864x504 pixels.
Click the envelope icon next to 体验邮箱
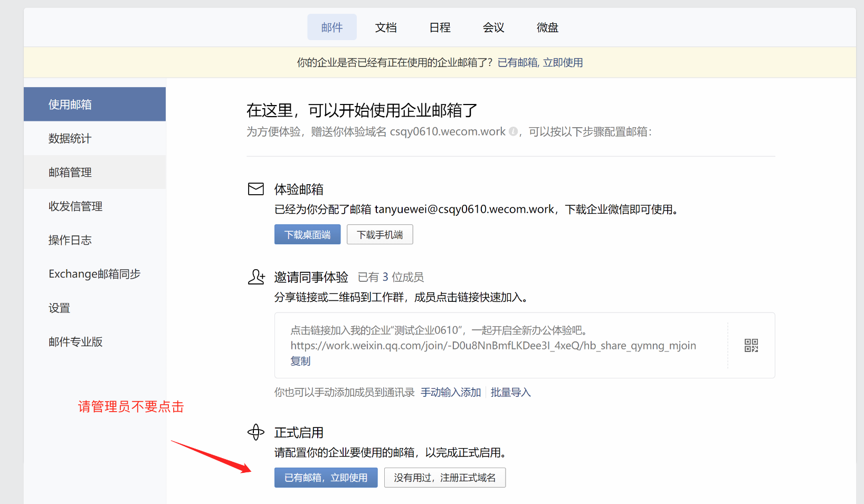[256, 189]
